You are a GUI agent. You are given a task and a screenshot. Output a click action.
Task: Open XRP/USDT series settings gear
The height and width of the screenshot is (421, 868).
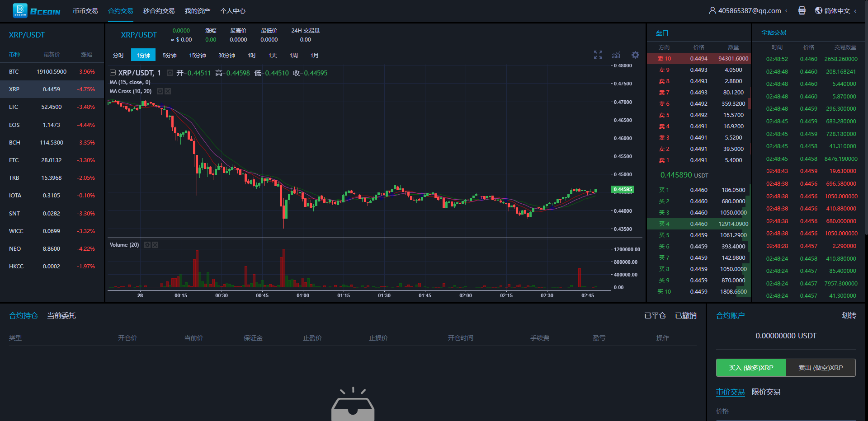170,73
